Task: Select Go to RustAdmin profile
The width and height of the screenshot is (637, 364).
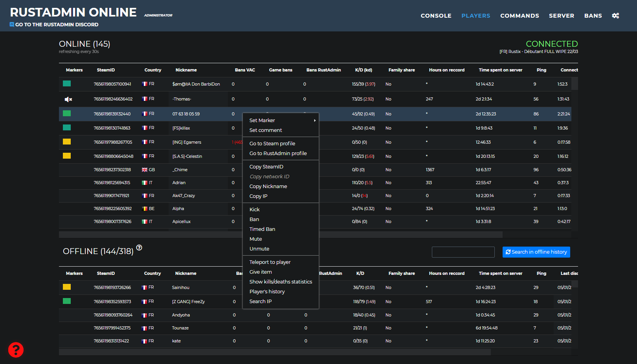Action: (x=281, y=154)
